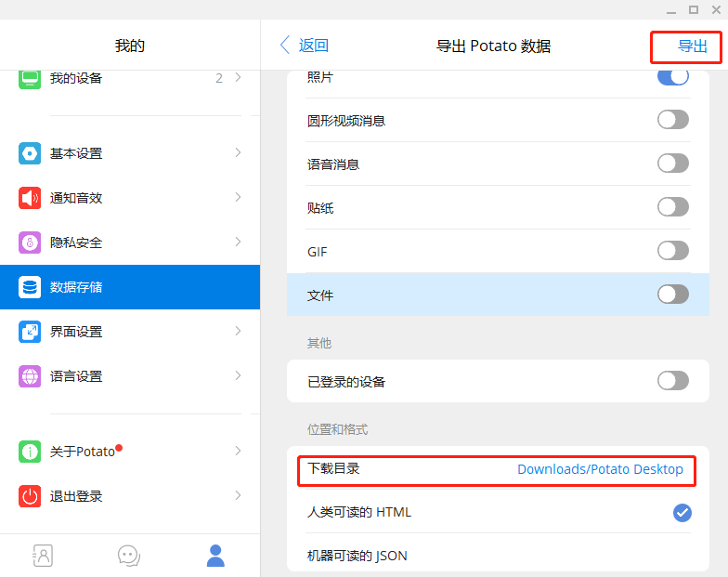The image size is (728, 577).
Task: Go back using the 返回 link
Action: pos(305,46)
